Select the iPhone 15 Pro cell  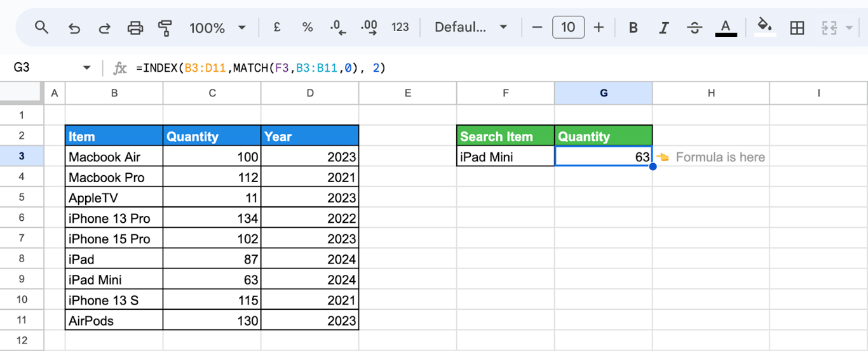pyautogui.click(x=114, y=239)
